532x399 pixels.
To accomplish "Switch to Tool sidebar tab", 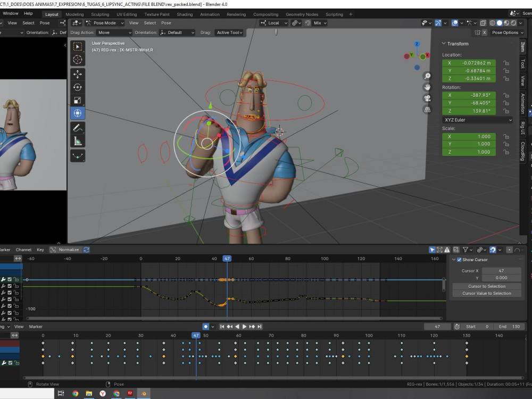I will click(x=523, y=63).
